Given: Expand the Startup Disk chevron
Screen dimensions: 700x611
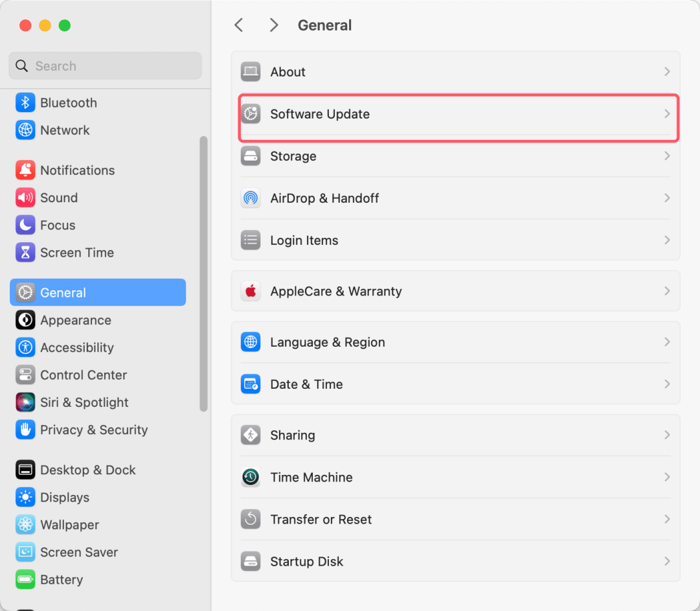Looking at the screenshot, I should click(667, 561).
